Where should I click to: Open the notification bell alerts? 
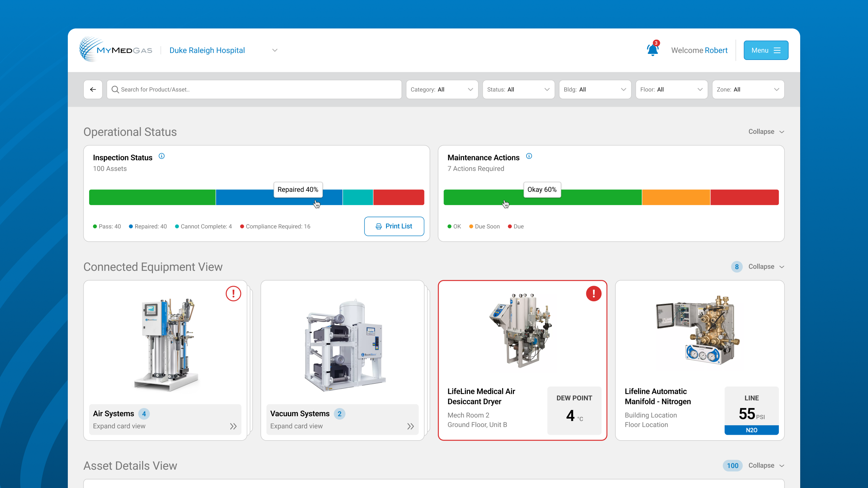(x=652, y=50)
